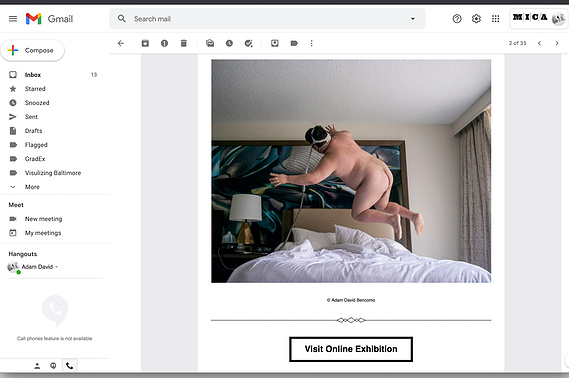Viewport: 569px width, 378px height.
Task: Click Visit Online Exhibition button
Action: coord(351,349)
